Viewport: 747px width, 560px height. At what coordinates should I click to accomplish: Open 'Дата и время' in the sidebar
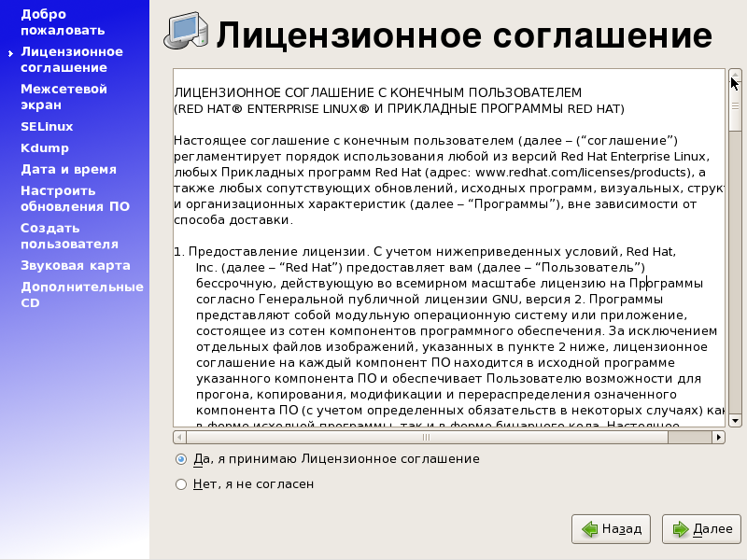pyautogui.click(x=68, y=169)
